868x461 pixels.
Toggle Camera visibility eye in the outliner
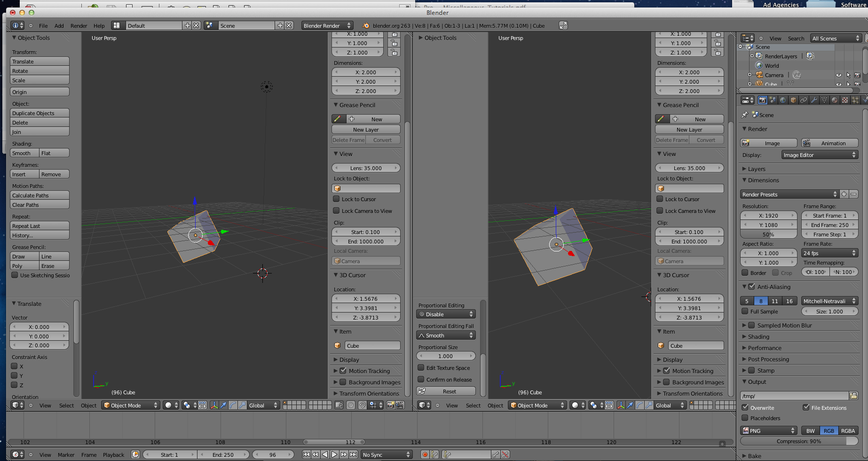pyautogui.click(x=838, y=75)
